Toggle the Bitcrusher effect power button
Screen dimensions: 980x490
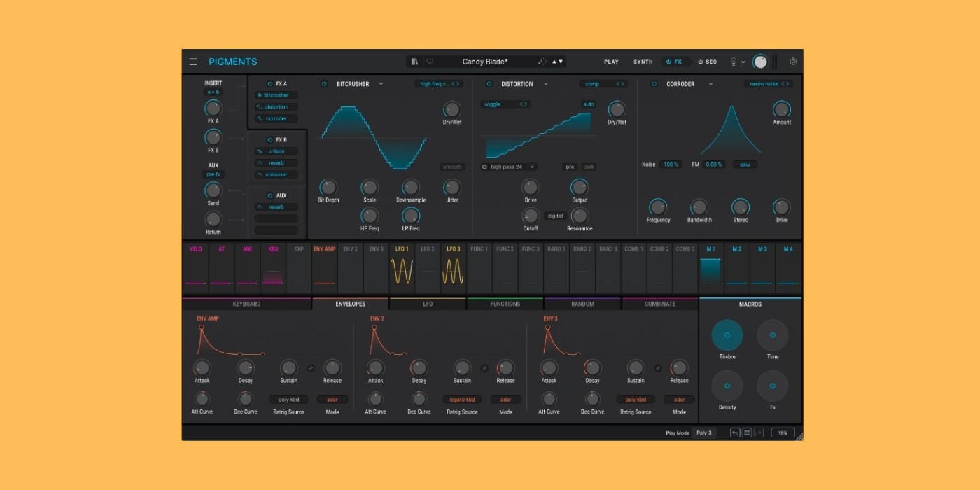coord(324,84)
